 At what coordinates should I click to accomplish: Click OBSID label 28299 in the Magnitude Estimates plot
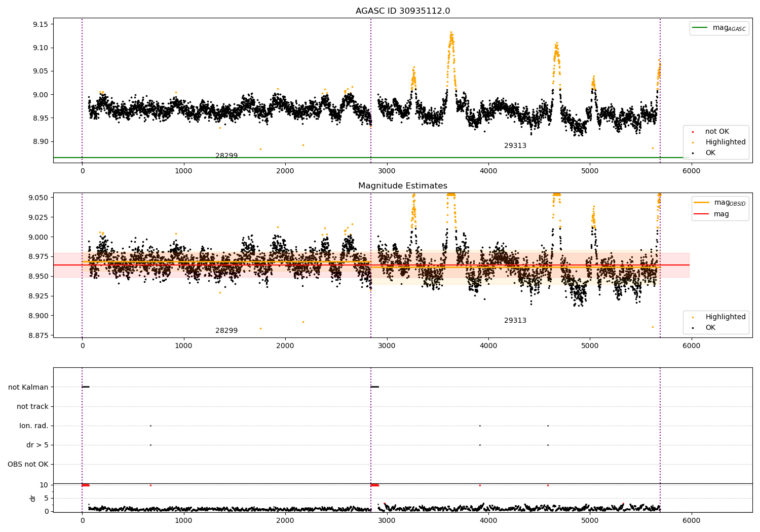pyautogui.click(x=226, y=331)
